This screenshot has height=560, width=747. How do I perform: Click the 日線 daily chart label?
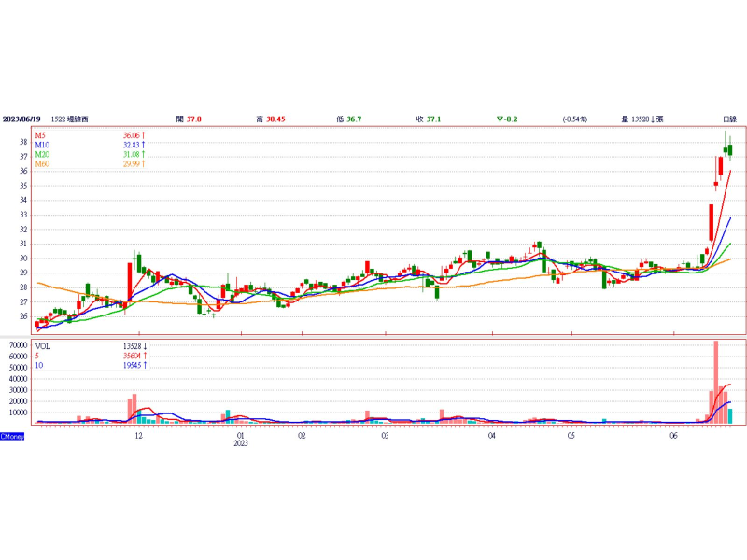[x=729, y=119]
